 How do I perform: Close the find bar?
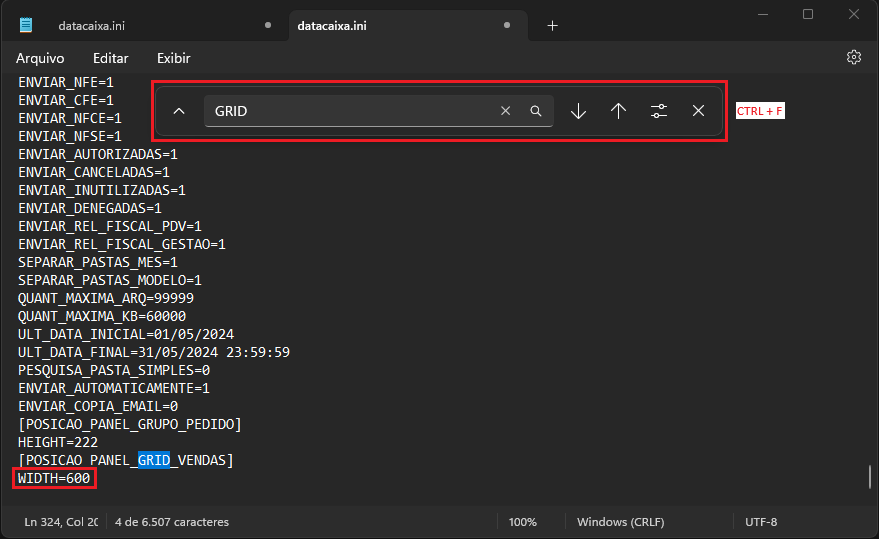(698, 111)
